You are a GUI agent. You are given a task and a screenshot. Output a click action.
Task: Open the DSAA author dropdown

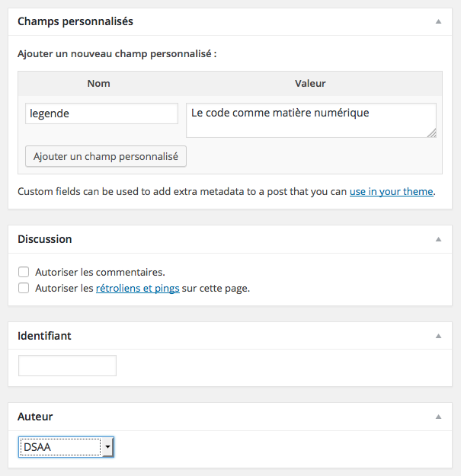(66, 447)
